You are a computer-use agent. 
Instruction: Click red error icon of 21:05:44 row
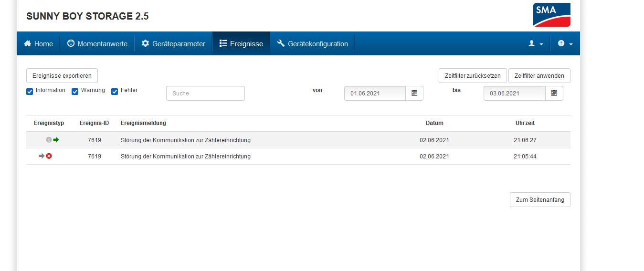pos(49,156)
